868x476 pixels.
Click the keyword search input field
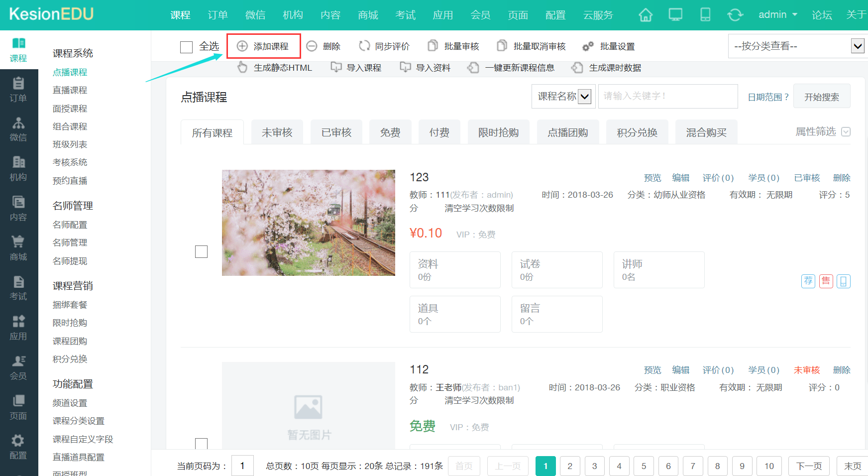667,96
